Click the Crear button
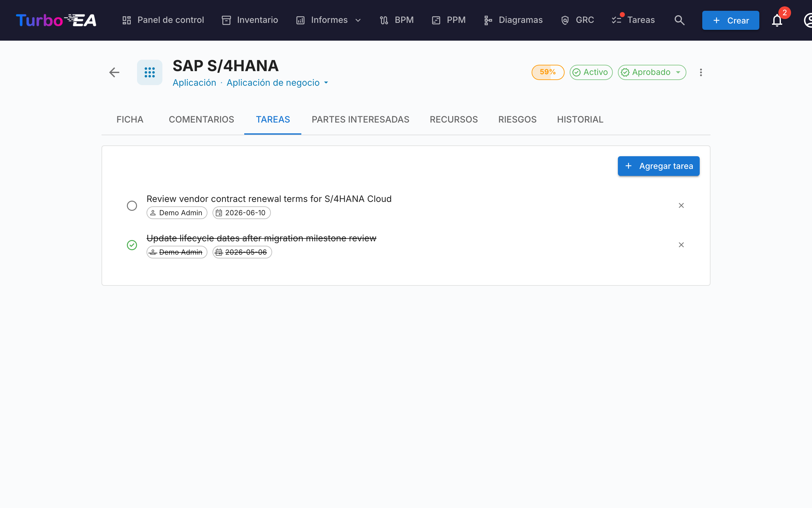Image resolution: width=812 pixels, height=508 pixels. click(730, 20)
